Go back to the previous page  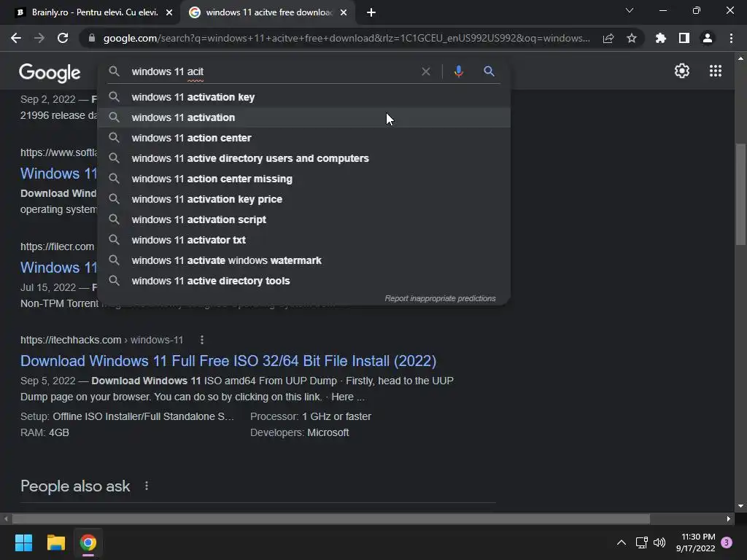point(16,38)
